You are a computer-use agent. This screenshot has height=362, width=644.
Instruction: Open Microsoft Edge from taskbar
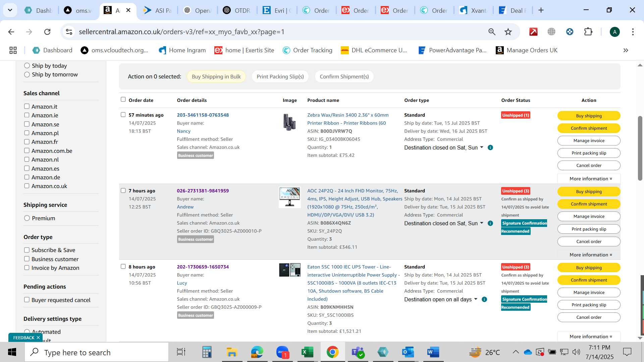pyautogui.click(x=257, y=352)
